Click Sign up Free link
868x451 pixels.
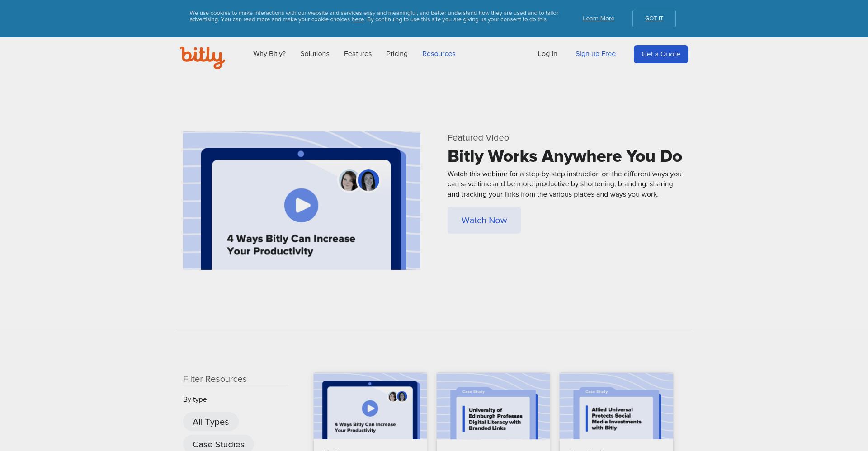pyautogui.click(x=595, y=54)
